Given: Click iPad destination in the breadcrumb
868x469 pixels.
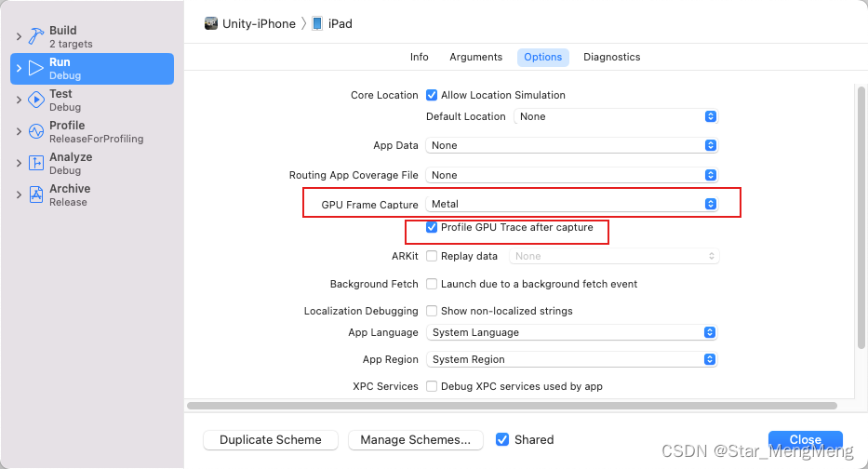Looking at the screenshot, I should 340,24.
